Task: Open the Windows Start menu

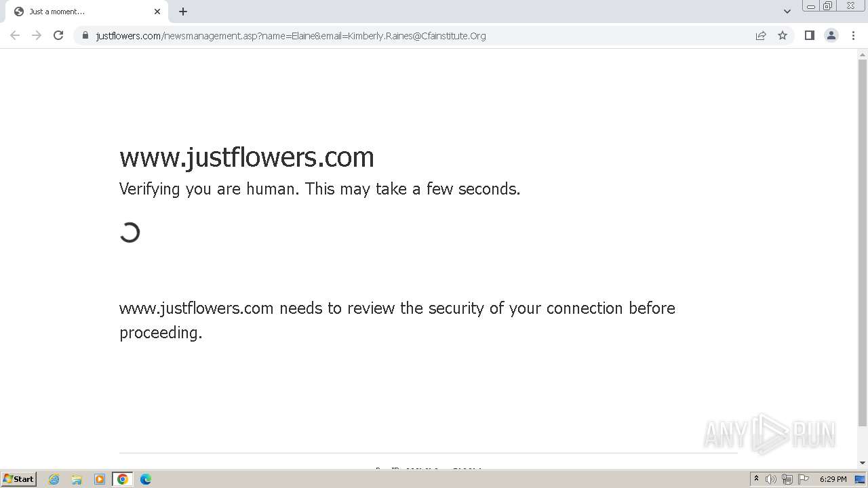Action: (19, 479)
